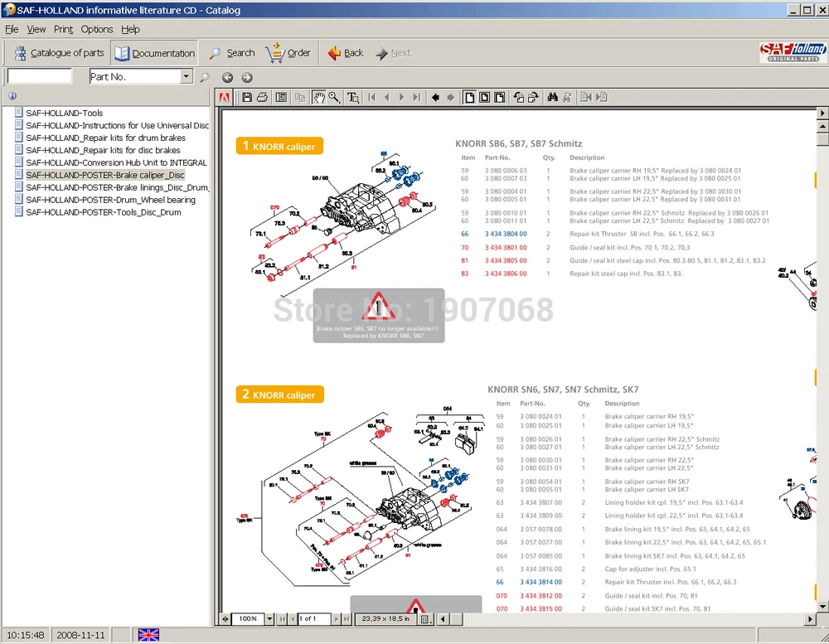Click the small magnifier beside Part No. field

click(205, 78)
